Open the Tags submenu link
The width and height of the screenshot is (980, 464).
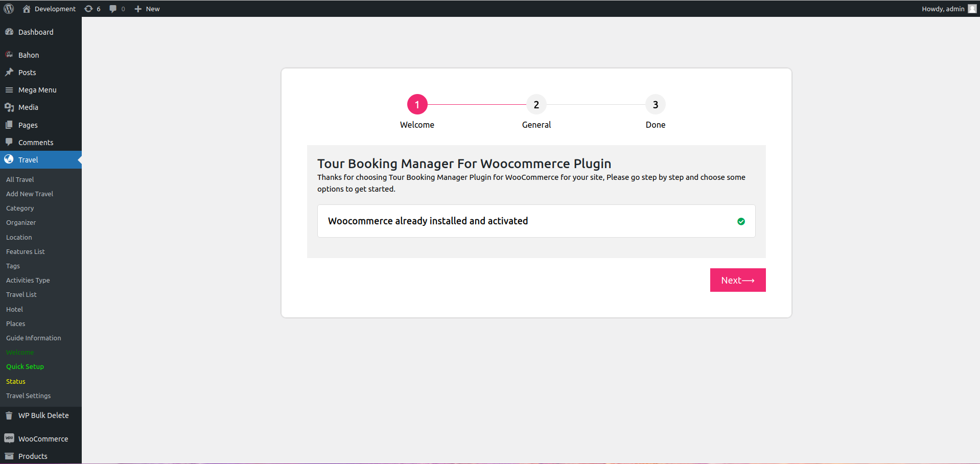(x=13, y=266)
